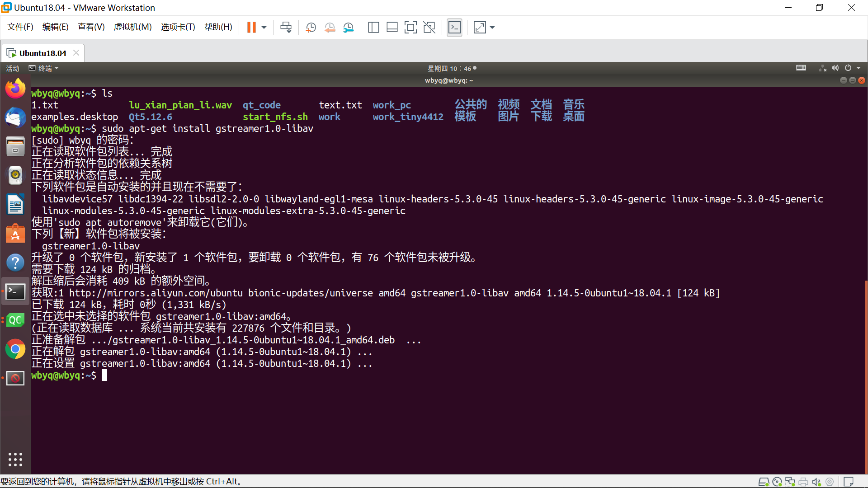Open Google Chrome in the dock
Screen dimensions: 868x488
15,349
